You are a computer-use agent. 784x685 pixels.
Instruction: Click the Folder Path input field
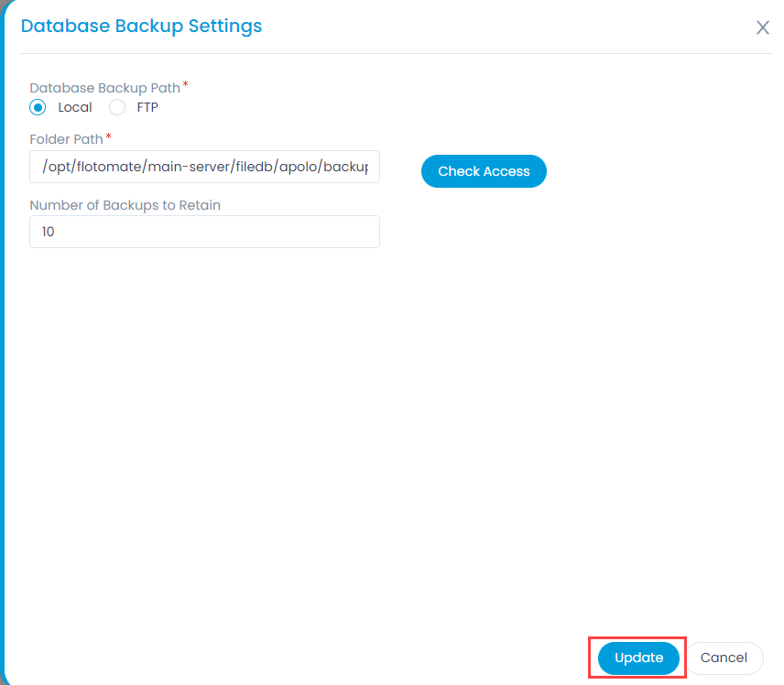pos(204,167)
